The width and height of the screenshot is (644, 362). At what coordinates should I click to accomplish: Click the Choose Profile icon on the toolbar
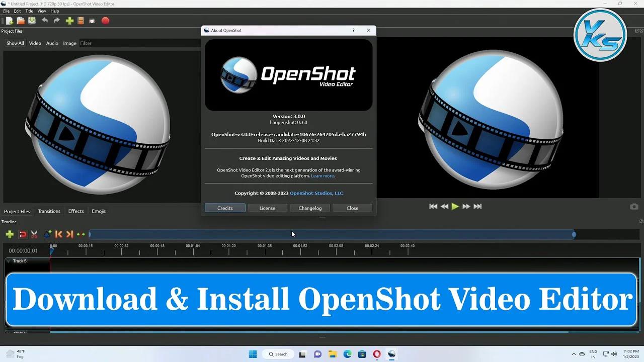coord(81,21)
